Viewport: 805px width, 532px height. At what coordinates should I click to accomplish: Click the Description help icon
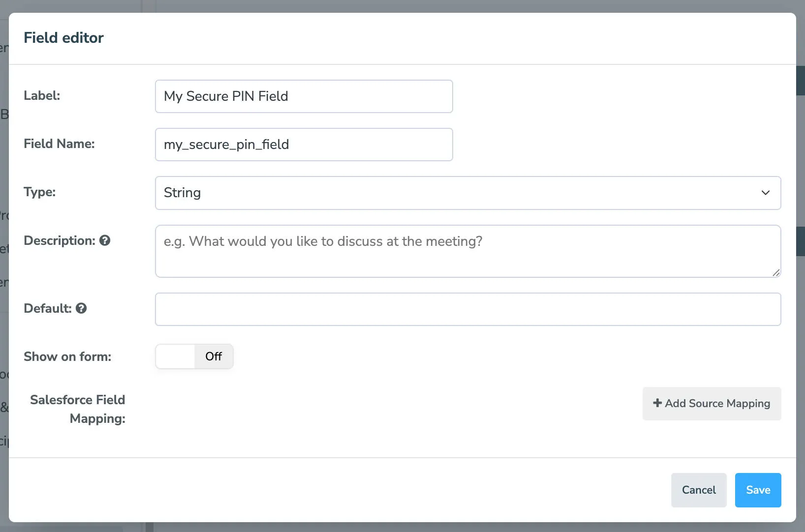click(x=105, y=240)
